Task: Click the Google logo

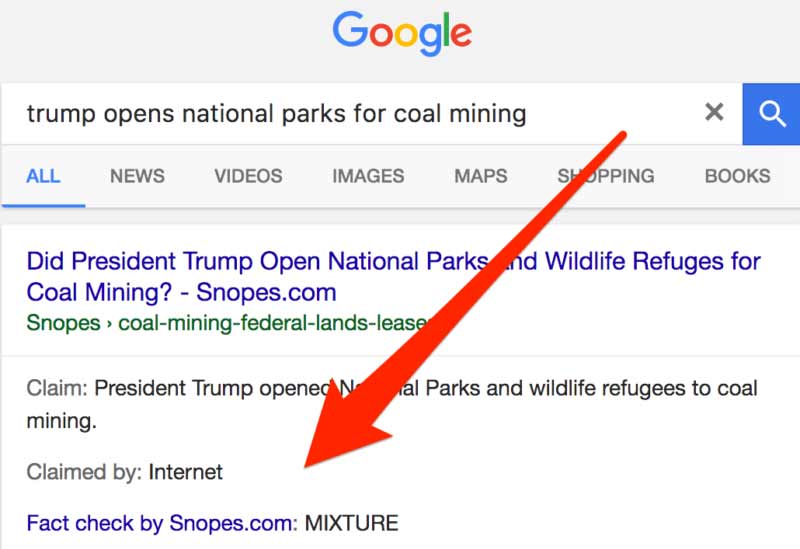Action: tap(402, 33)
